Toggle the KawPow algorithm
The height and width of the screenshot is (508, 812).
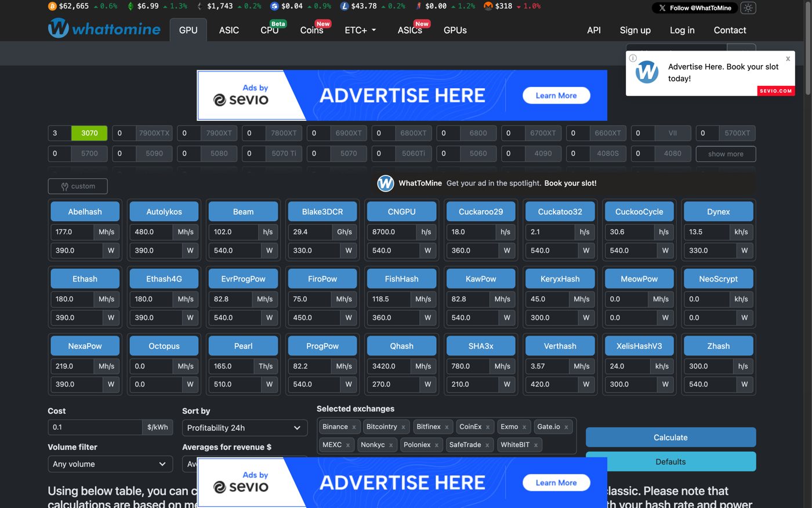[x=481, y=279]
